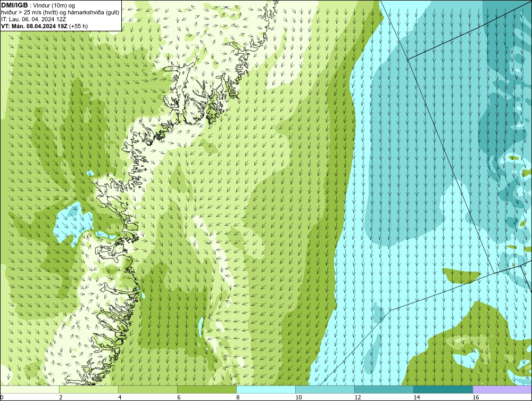532x401 pixels.
Task: Click the dark teal 14–16 m/s swatch
Action: pyautogui.click(x=443, y=389)
